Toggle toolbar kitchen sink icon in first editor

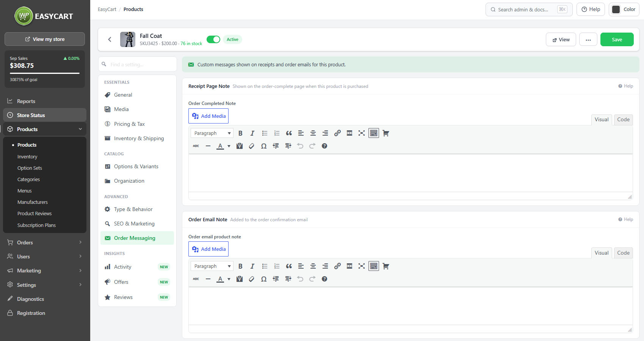374,133
